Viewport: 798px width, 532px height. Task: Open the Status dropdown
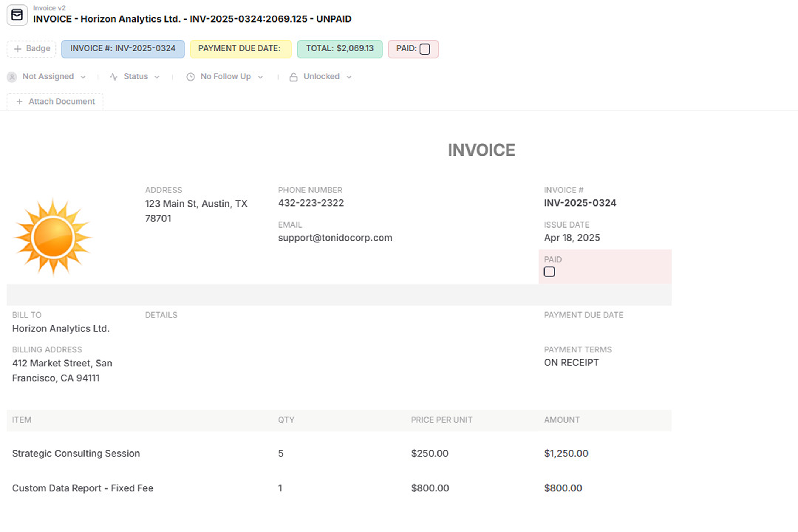pos(134,77)
